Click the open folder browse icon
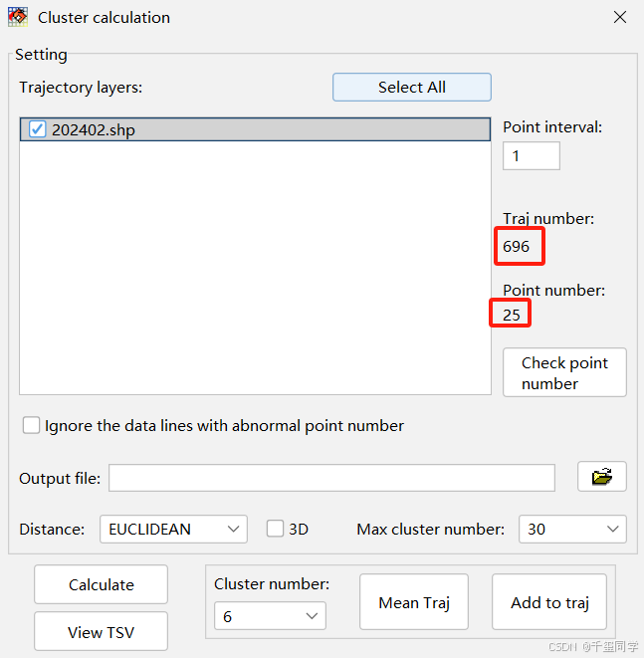 (x=601, y=476)
